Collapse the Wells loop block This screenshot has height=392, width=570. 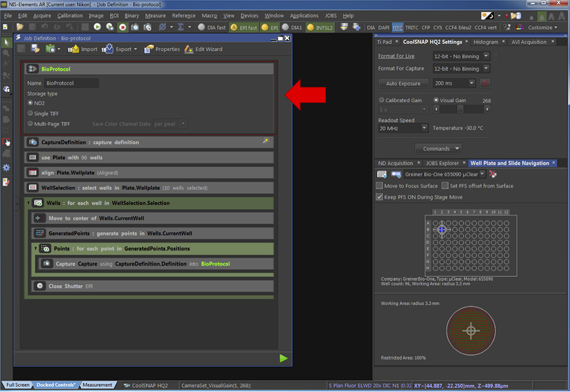28,203
